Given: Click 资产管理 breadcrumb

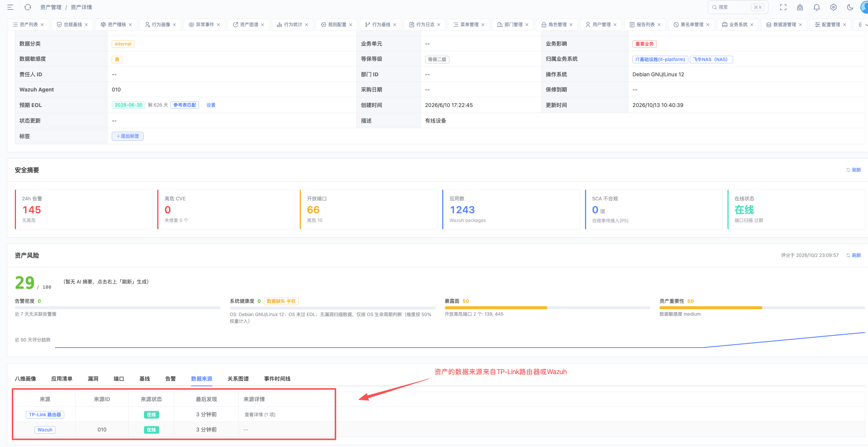Looking at the screenshot, I should point(51,7).
